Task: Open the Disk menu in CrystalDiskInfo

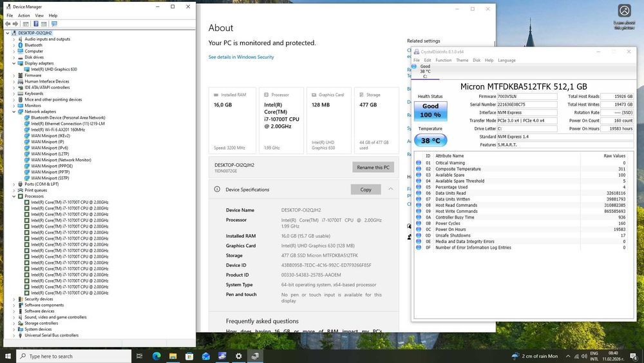Action: tap(477, 61)
